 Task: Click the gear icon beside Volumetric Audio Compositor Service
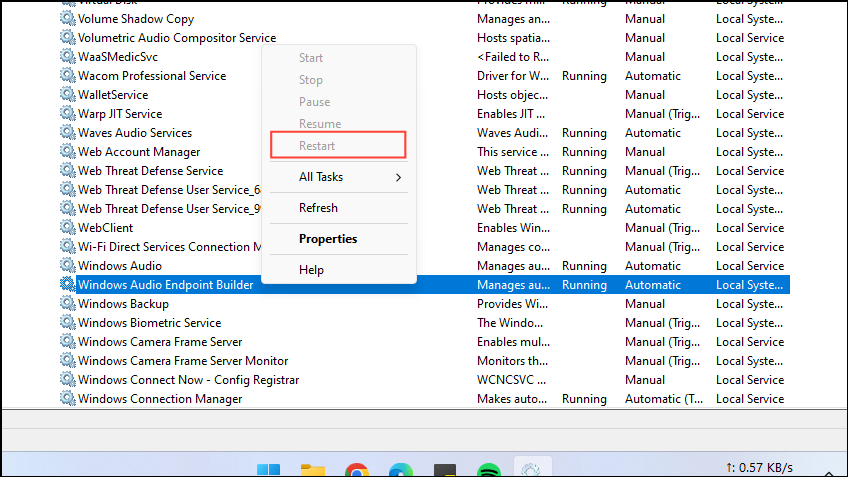pyautogui.click(x=67, y=37)
